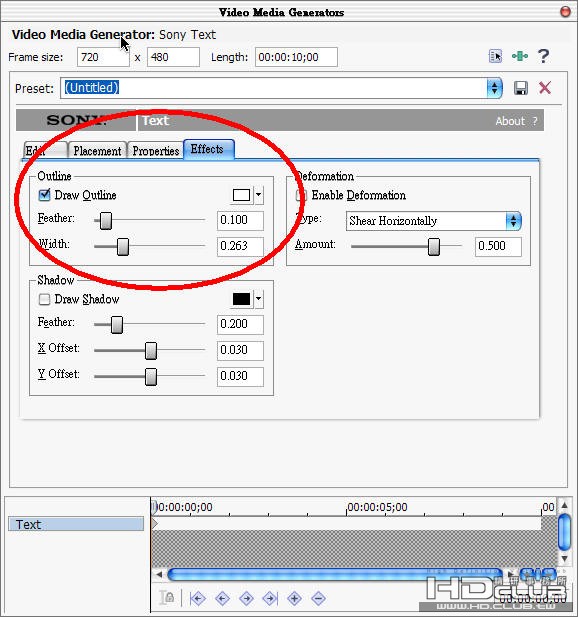Click the frame height field showing 480
This screenshot has width=578, height=617.
(173, 57)
